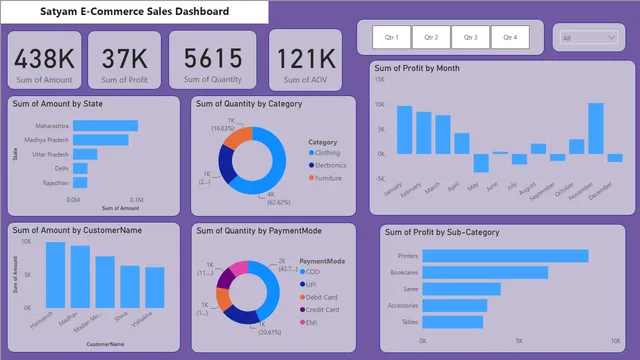Select the Accessories sub-category bar
The width and height of the screenshot is (640, 360).
(455, 305)
